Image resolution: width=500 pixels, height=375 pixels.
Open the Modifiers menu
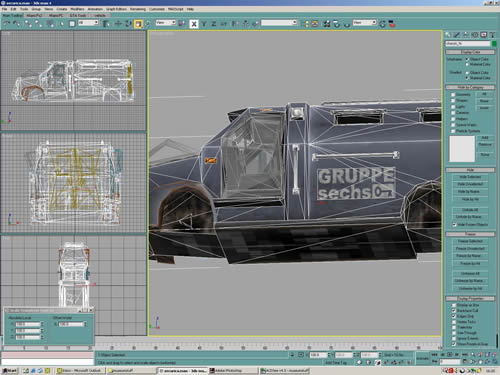(x=77, y=9)
